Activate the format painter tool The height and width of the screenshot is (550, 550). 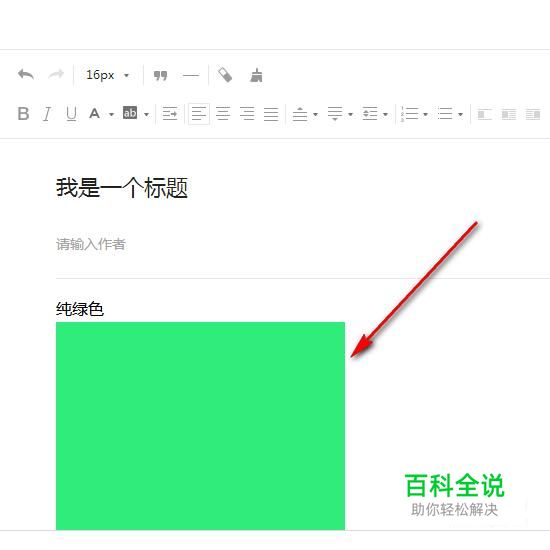coord(225,75)
